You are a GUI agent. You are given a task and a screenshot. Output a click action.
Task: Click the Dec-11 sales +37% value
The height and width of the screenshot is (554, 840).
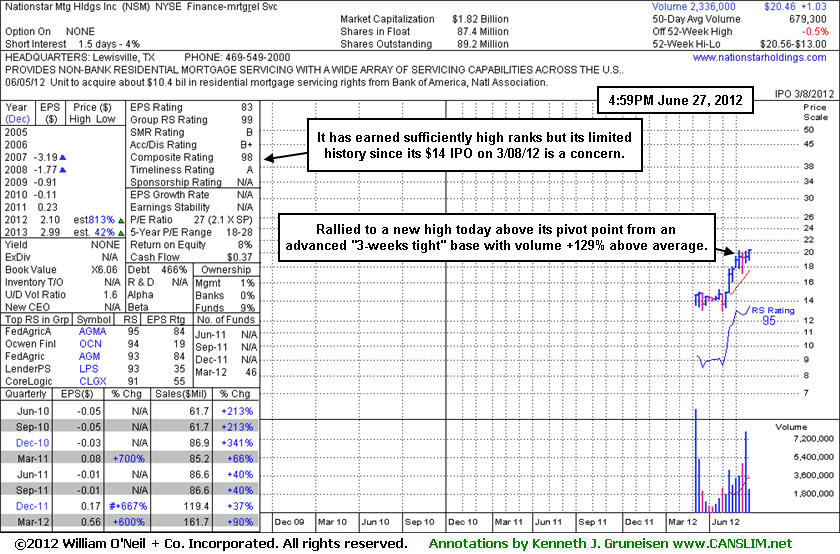(x=239, y=506)
